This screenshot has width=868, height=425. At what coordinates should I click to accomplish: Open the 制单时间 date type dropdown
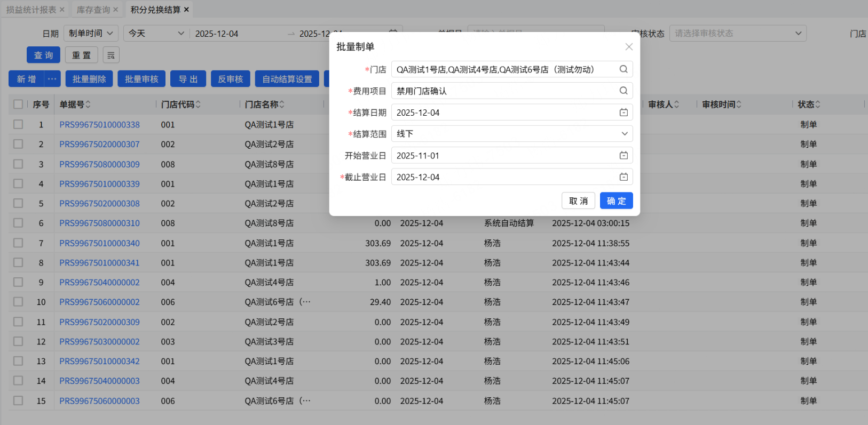[x=91, y=33]
